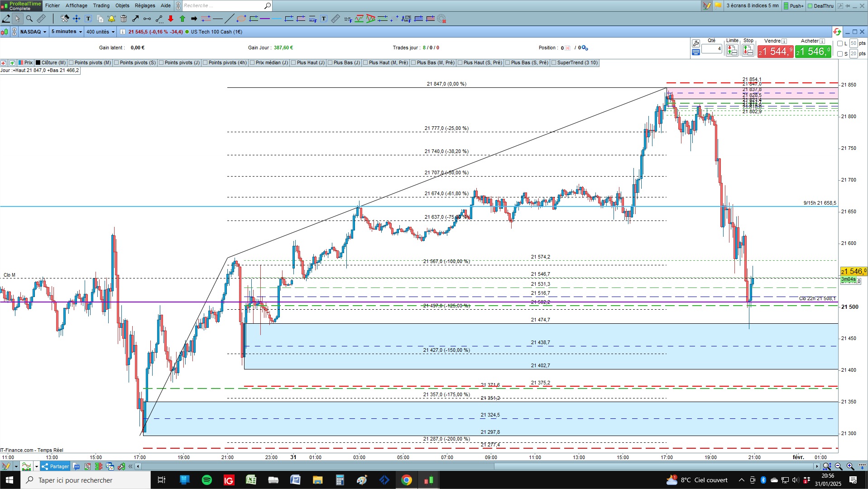Open the NASDAQ instrument dropdown

33,32
